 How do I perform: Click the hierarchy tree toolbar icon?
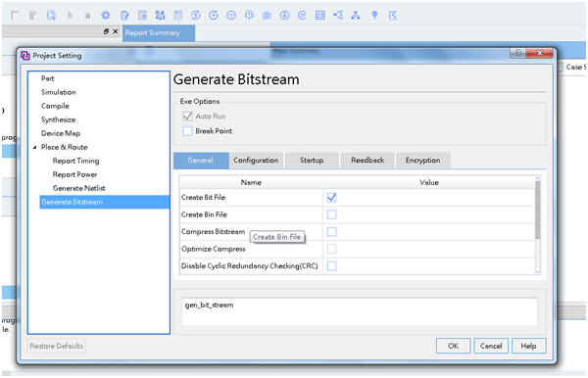click(x=356, y=16)
